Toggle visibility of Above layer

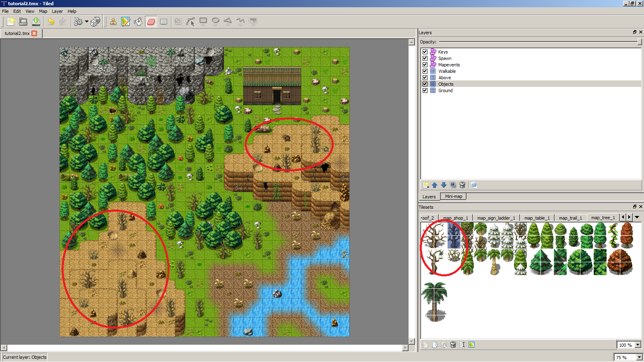(425, 78)
